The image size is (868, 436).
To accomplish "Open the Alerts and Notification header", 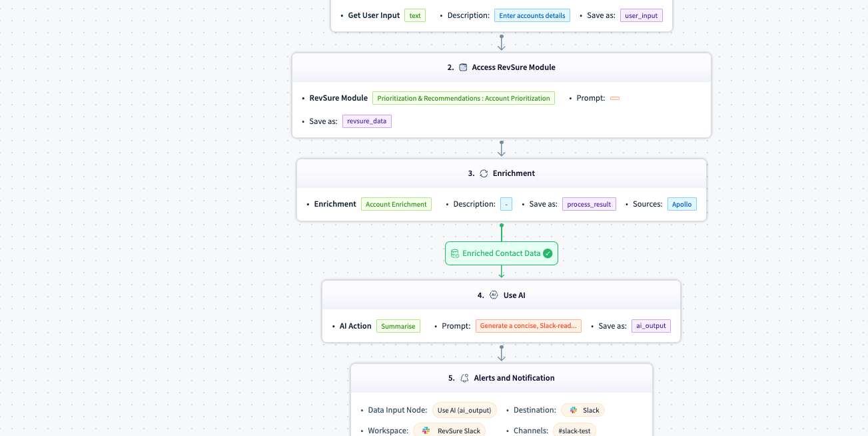I will [502, 378].
